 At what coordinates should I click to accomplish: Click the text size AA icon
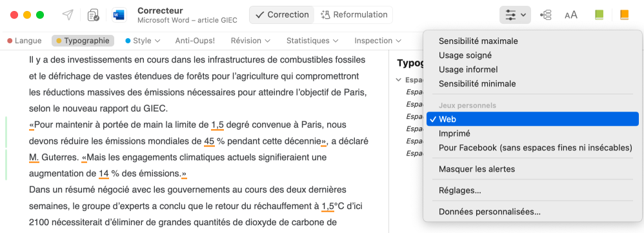571,15
